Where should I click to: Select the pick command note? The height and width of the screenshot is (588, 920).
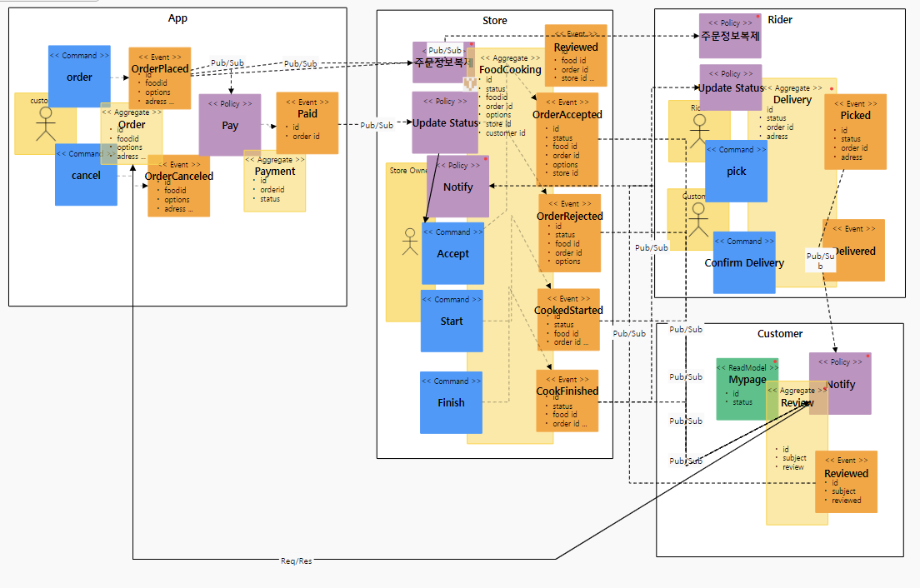(737, 172)
